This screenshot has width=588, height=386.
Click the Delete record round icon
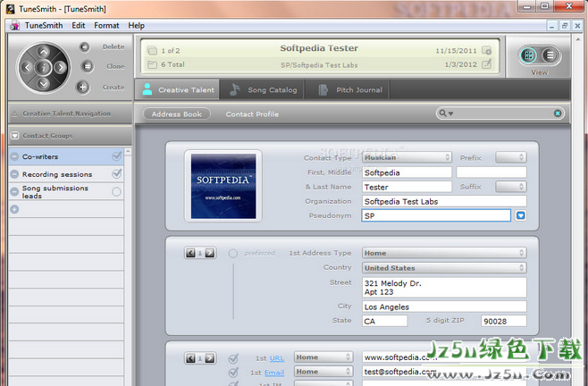84,46
